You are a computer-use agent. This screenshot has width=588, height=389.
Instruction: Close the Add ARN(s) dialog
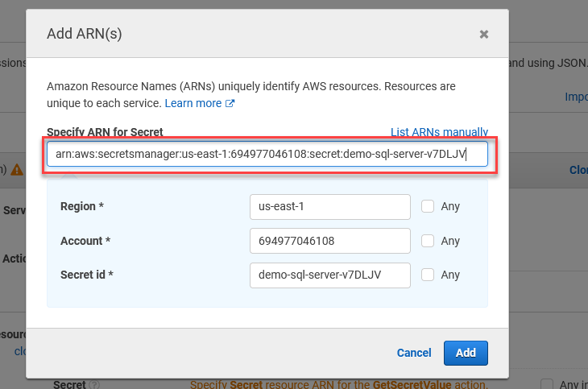(484, 35)
